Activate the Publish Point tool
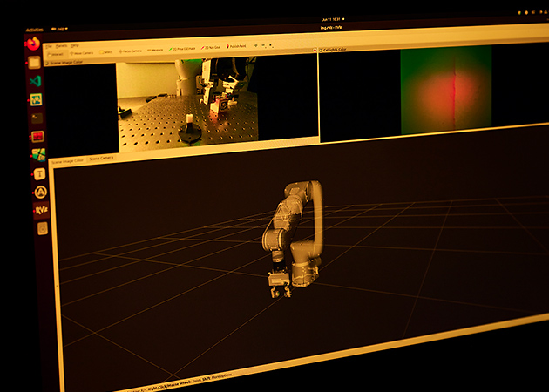Viewport: 549px width, 392px height. point(236,46)
